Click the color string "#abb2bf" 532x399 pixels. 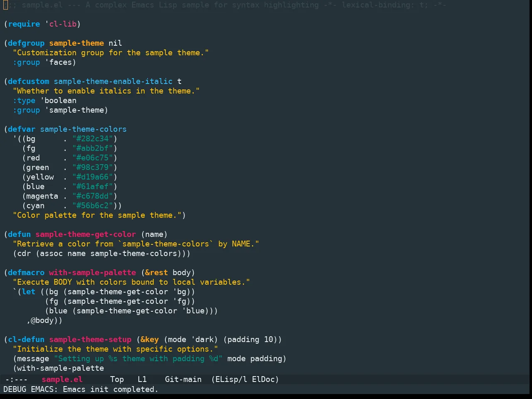[x=93, y=148]
